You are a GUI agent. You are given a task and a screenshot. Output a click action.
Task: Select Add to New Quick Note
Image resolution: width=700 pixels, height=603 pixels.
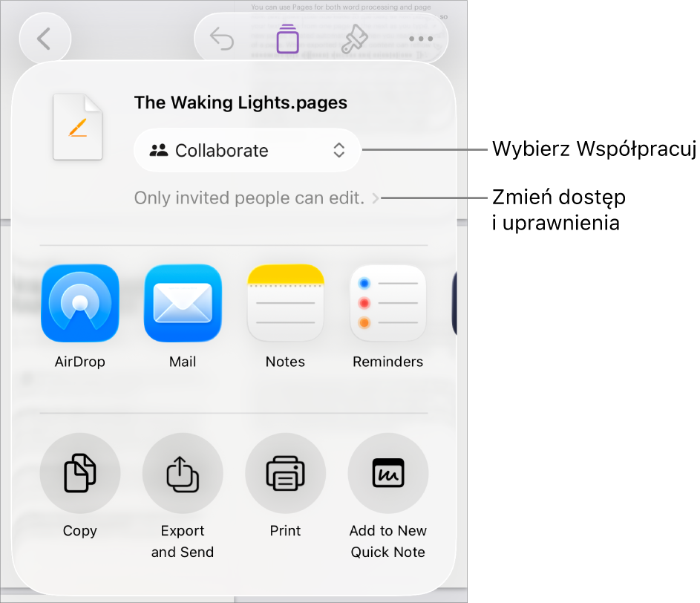[x=388, y=473]
